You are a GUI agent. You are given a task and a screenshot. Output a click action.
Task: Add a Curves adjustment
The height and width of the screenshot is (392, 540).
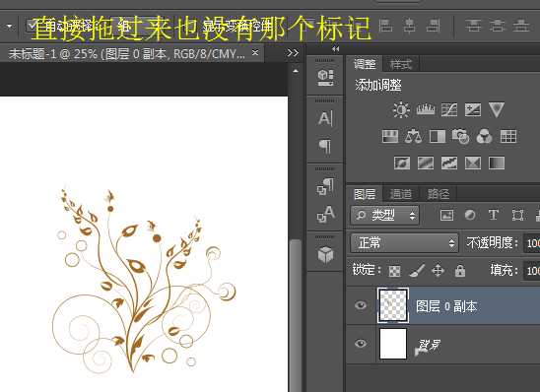(449, 110)
